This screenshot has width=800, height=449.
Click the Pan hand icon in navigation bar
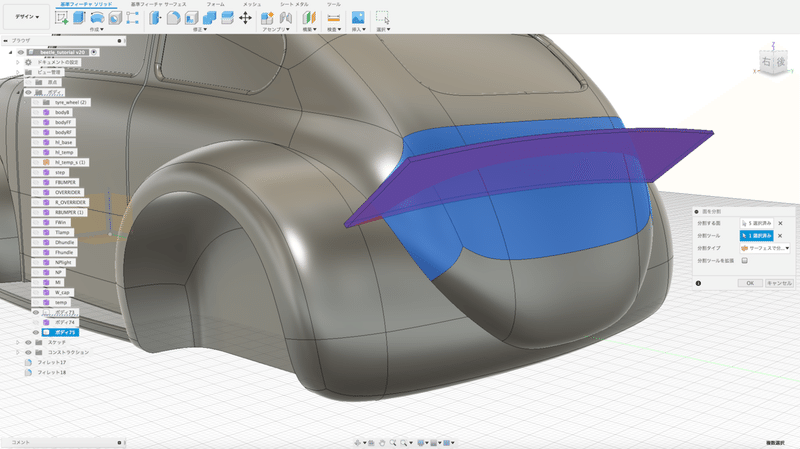coord(382,443)
